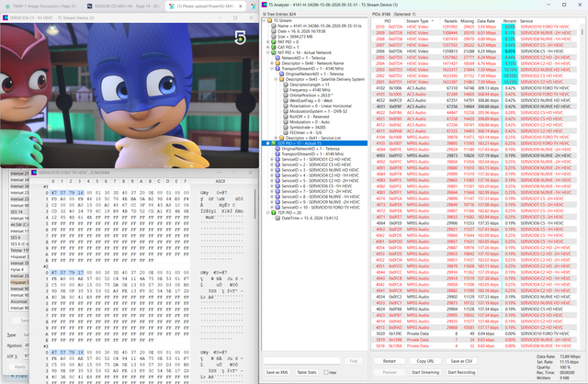The image size is (588, 384).
Task: Click the Satellite Delivery System descriptor folder icon
Action: coord(281,80)
